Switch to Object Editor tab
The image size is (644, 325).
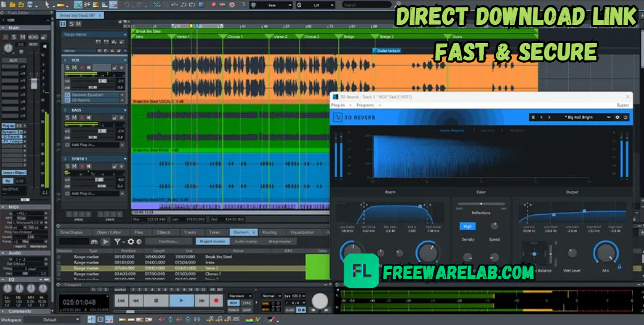(109, 232)
